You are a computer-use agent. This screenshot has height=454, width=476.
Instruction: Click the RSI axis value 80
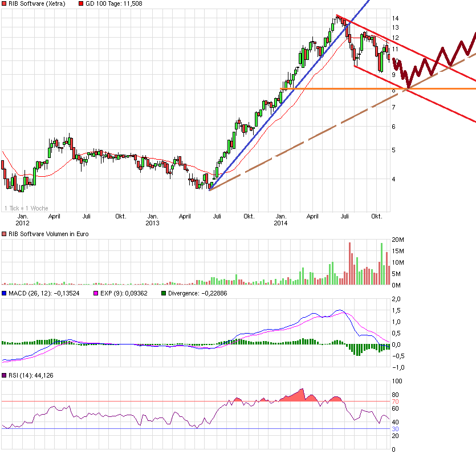tap(395, 395)
